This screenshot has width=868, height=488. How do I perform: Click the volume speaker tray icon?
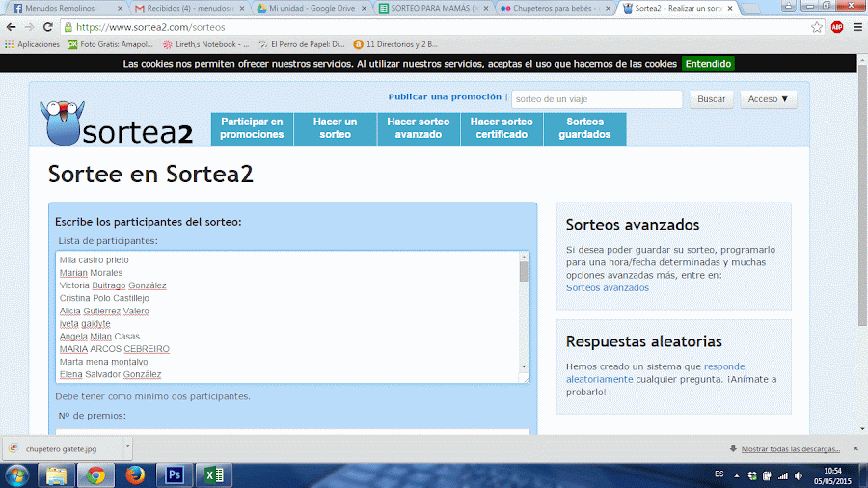coord(799,475)
